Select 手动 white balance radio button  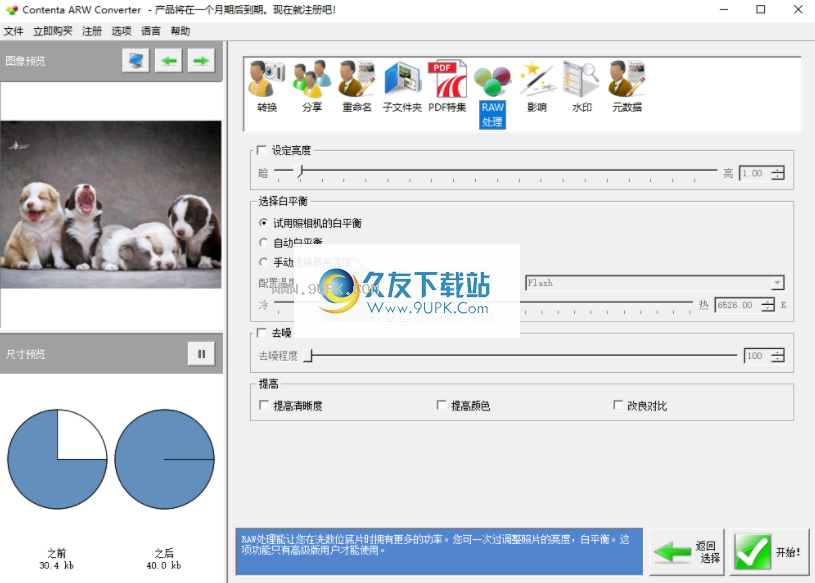pos(264,262)
